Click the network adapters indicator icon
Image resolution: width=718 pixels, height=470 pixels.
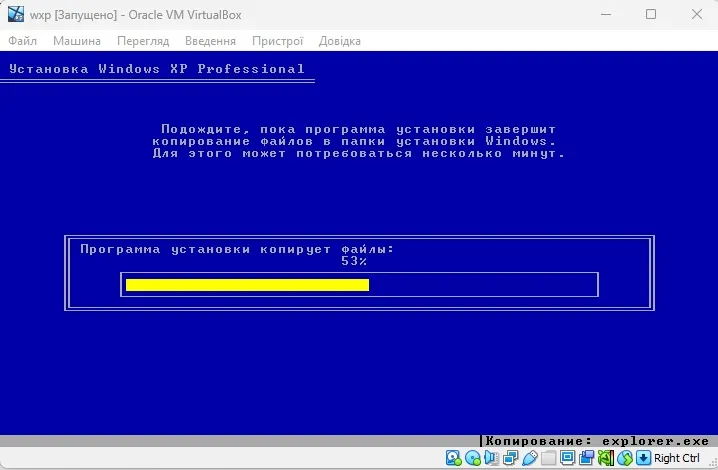pos(510,458)
